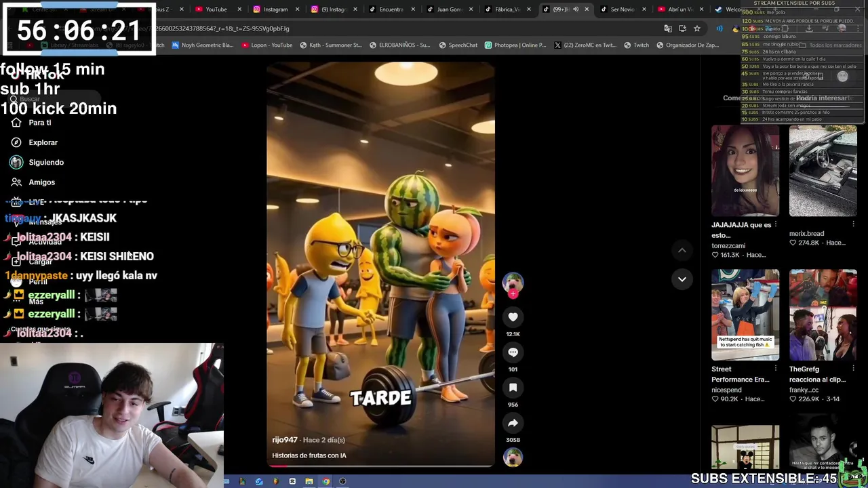Open FL Studio fruit icon in taskbar
This screenshot has width=868, height=488.
click(275, 481)
